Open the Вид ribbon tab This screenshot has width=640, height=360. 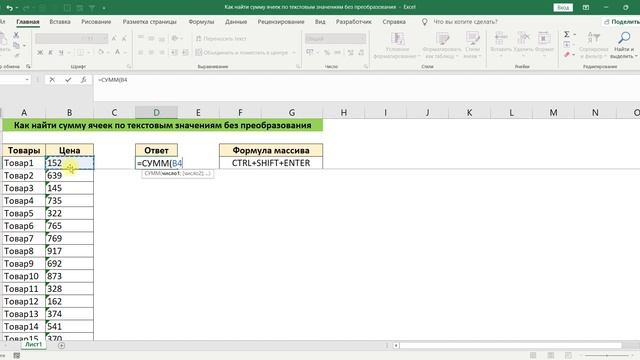pos(320,22)
